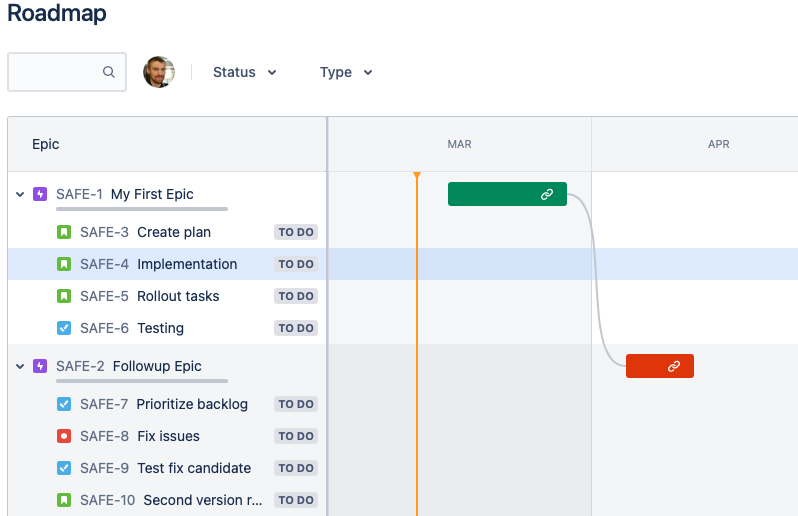Screen dimensions: 798x516
Task: Click the task icon next to SAFE-9
Action: (64, 468)
